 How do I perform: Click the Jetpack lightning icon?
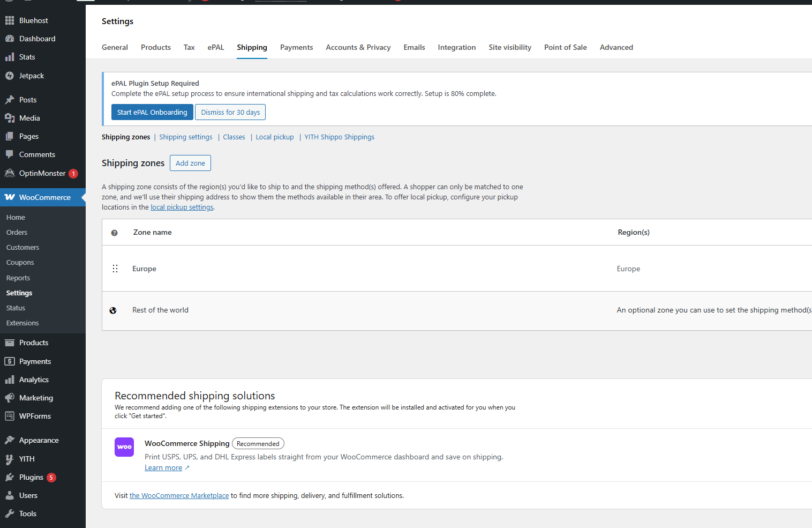[10, 76]
